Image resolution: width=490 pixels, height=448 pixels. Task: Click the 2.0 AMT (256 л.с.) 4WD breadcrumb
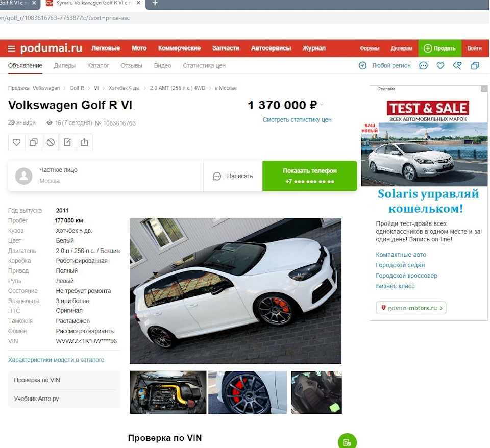click(178, 88)
